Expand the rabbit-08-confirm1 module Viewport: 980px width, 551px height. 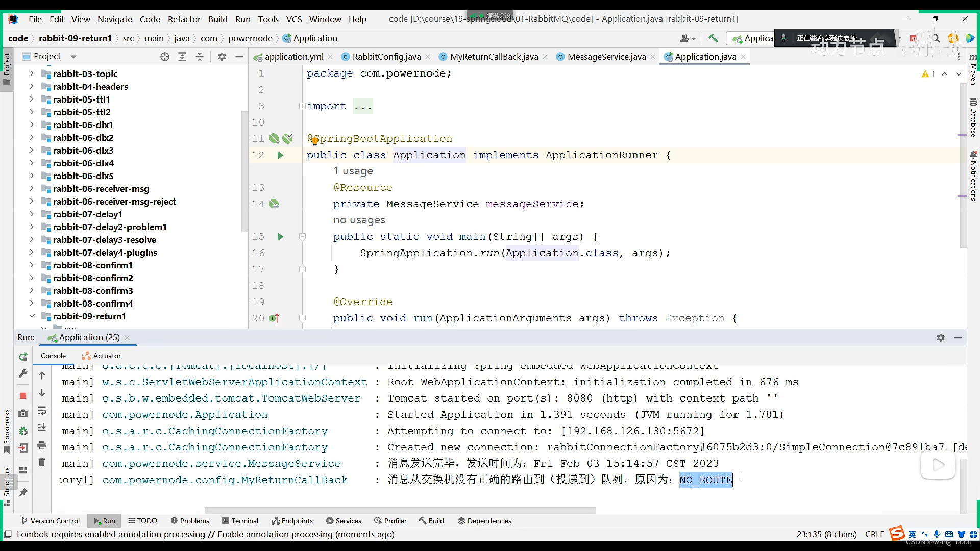32,265
